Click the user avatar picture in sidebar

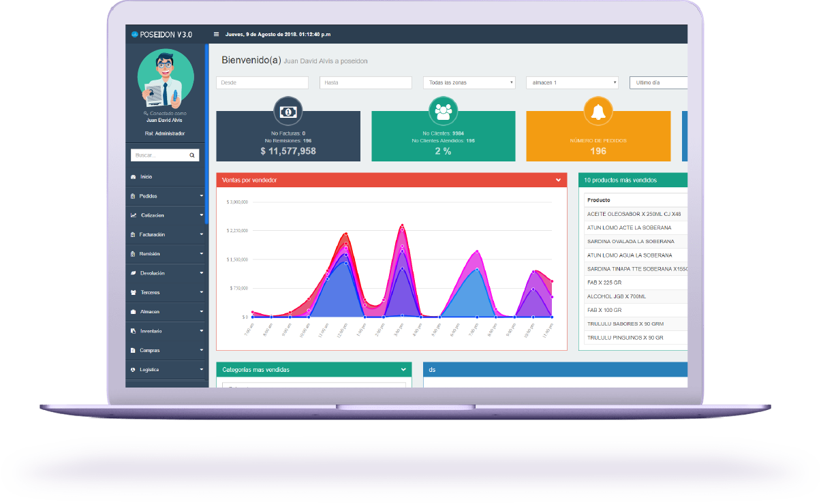[166, 78]
